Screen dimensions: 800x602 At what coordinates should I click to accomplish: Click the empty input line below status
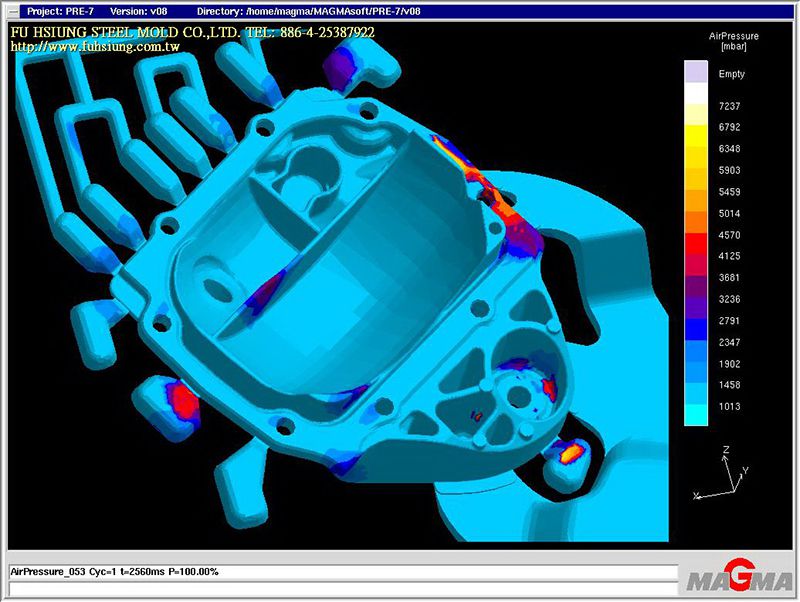tap(343, 589)
